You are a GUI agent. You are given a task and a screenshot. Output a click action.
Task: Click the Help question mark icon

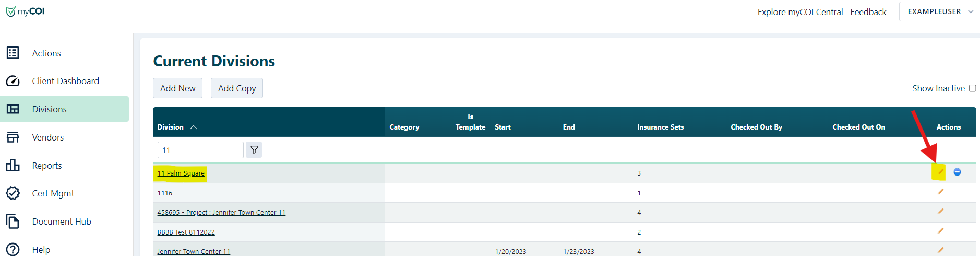click(13, 249)
